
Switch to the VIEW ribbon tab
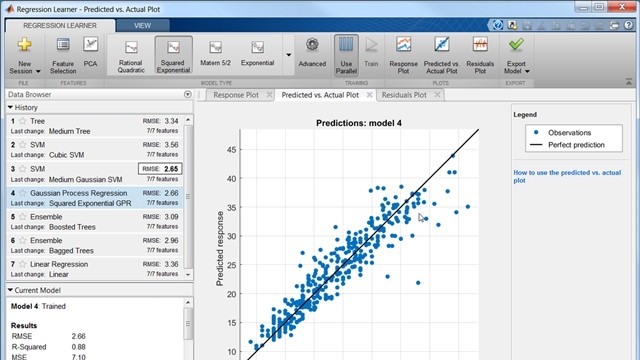(142, 25)
